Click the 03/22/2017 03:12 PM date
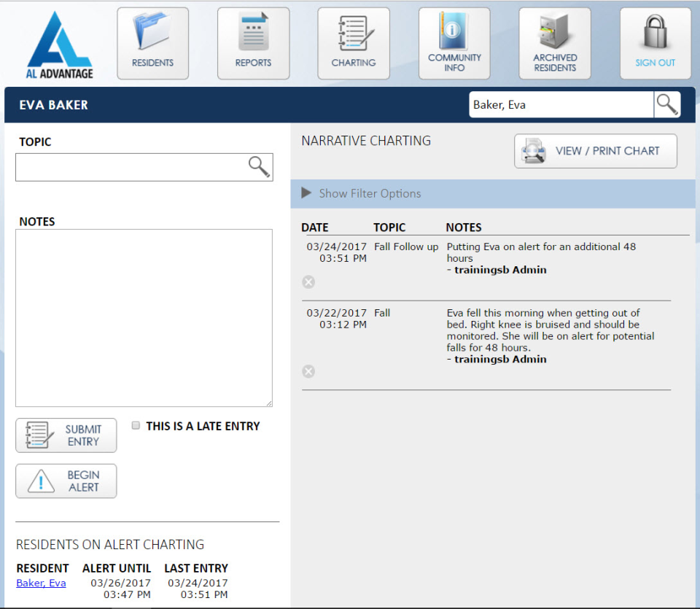The width and height of the screenshot is (700, 609). tap(337, 318)
